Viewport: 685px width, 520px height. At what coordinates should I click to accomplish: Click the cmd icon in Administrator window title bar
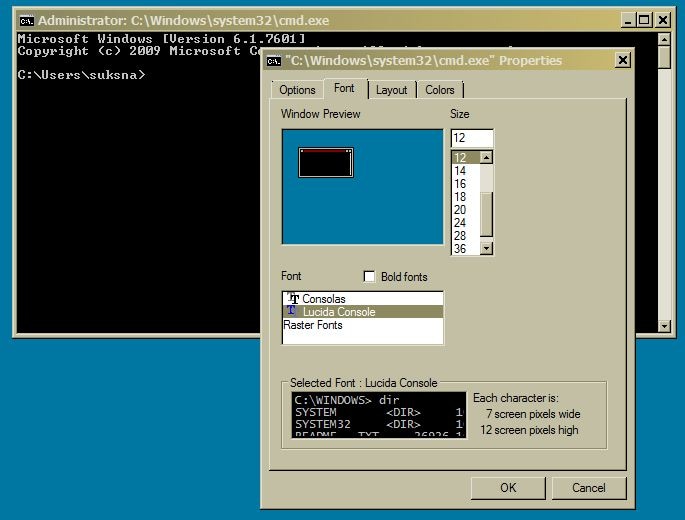pos(27,21)
